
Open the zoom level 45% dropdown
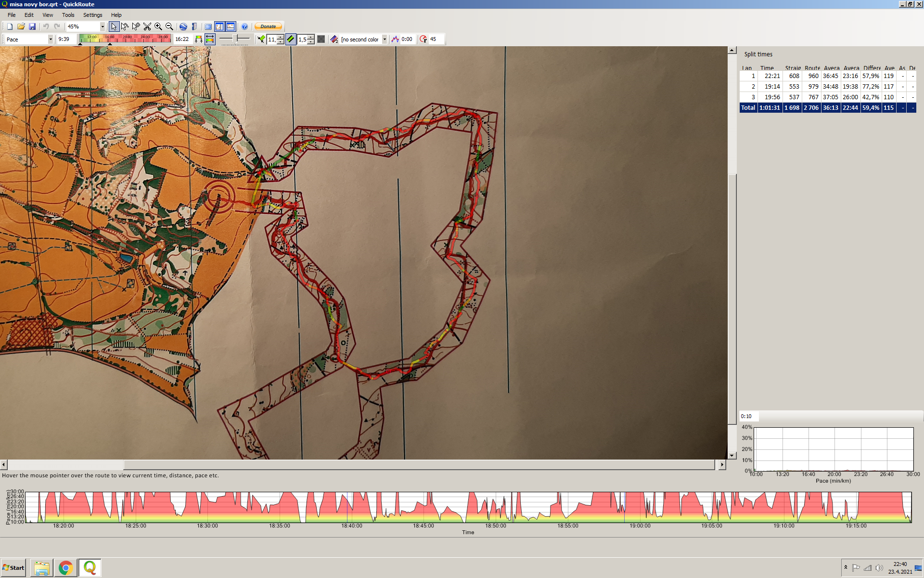click(103, 26)
